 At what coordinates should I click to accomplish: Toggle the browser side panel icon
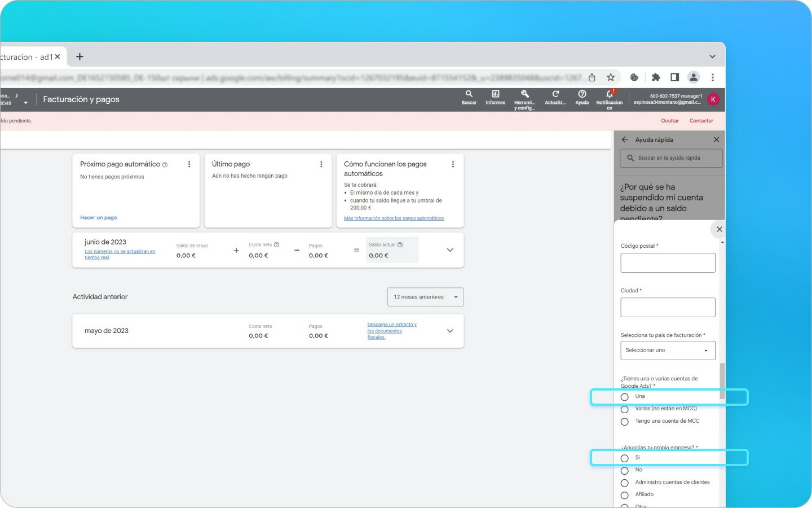[674, 77]
